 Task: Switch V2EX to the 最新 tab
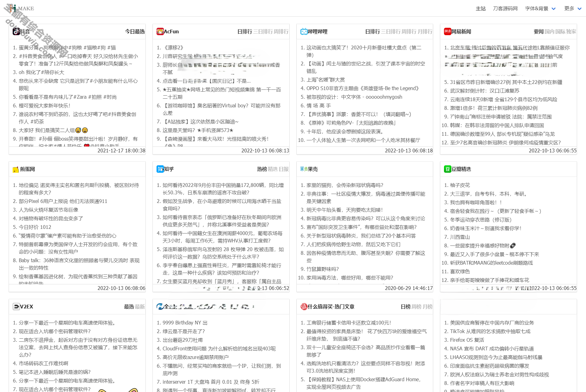pos(140,307)
